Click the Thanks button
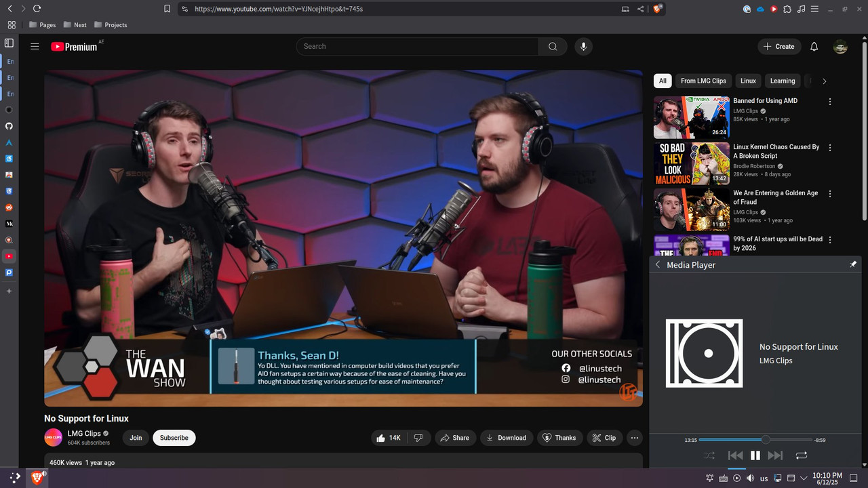This screenshot has height=488, width=868. point(559,438)
